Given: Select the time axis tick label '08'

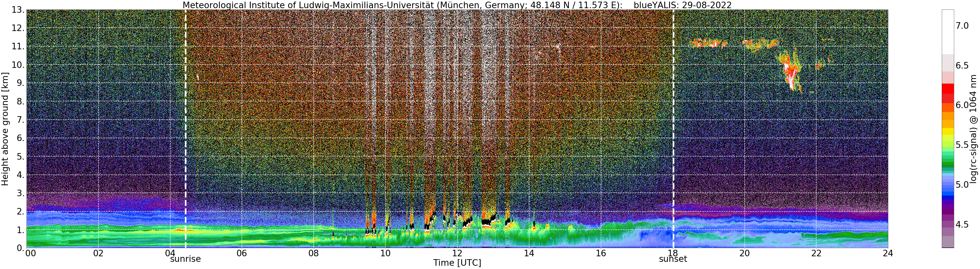Looking at the screenshot, I should pos(313,253).
